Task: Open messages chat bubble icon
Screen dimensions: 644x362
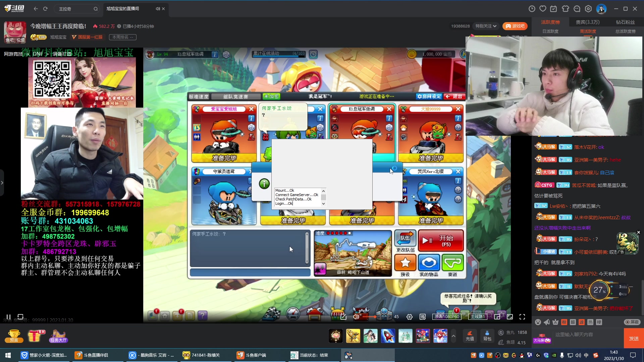Action: tap(577, 9)
